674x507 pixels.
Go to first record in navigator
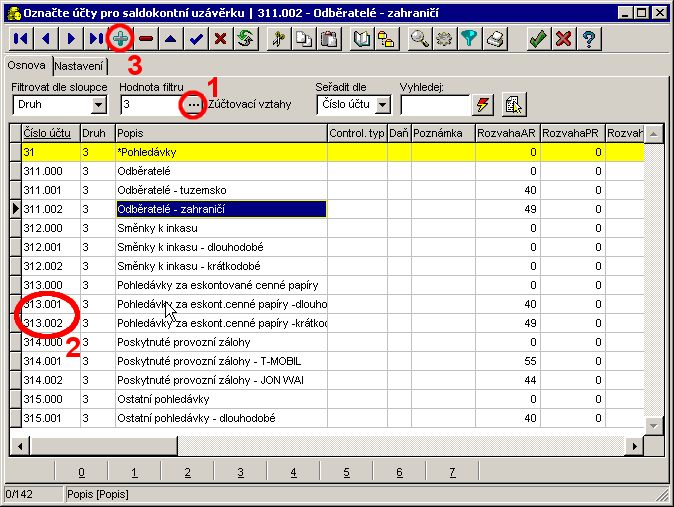pyautogui.click(x=21, y=38)
